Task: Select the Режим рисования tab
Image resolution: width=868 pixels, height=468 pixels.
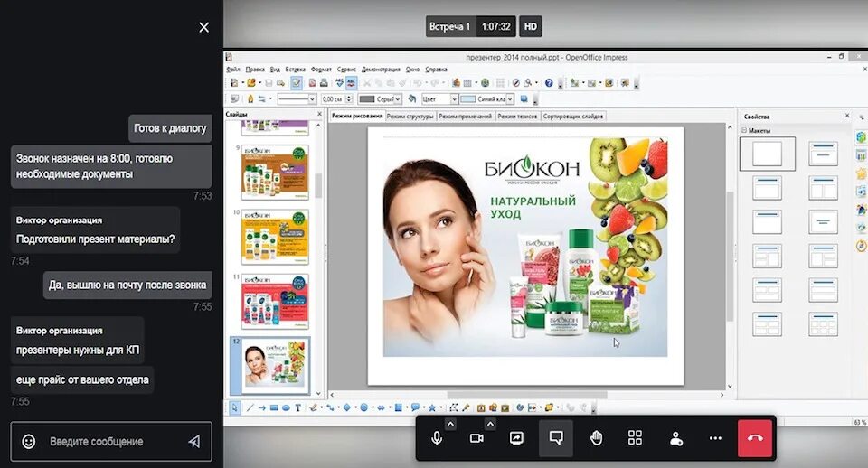Action: [x=357, y=117]
